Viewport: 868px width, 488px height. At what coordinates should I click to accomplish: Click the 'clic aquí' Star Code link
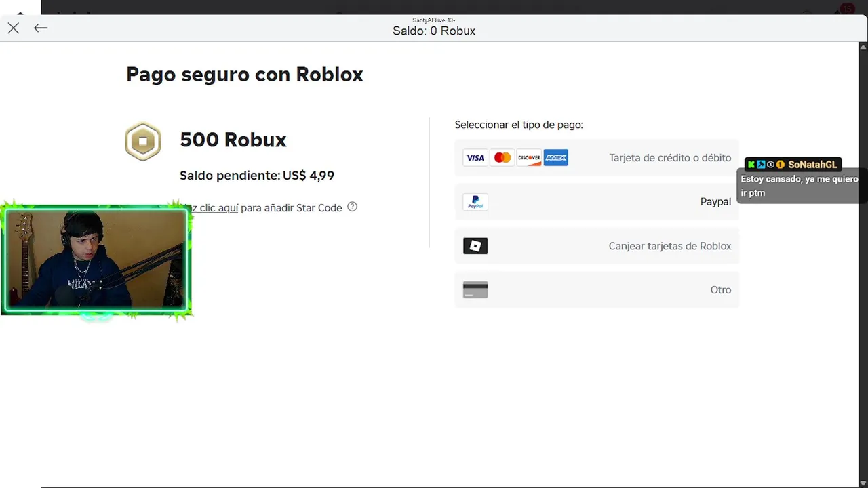(x=216, y=208)
